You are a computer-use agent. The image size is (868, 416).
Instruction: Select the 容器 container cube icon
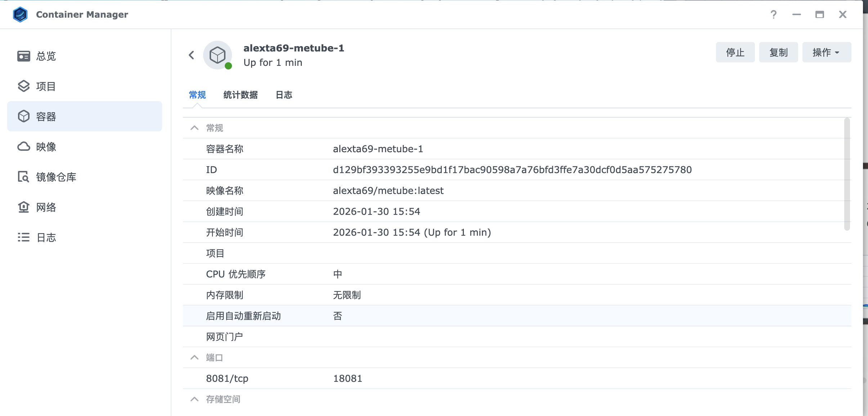(x=24, y=116)
